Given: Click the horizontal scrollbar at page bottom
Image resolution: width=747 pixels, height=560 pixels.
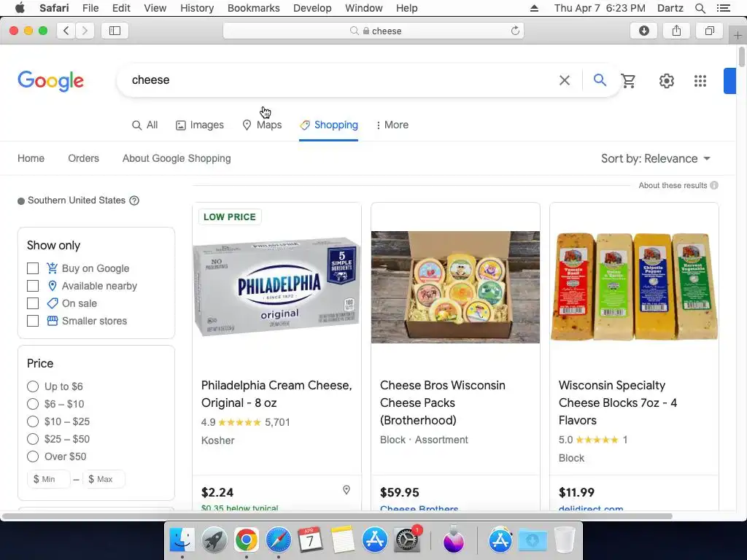Looking at the screenshot, I should point(337,516).
